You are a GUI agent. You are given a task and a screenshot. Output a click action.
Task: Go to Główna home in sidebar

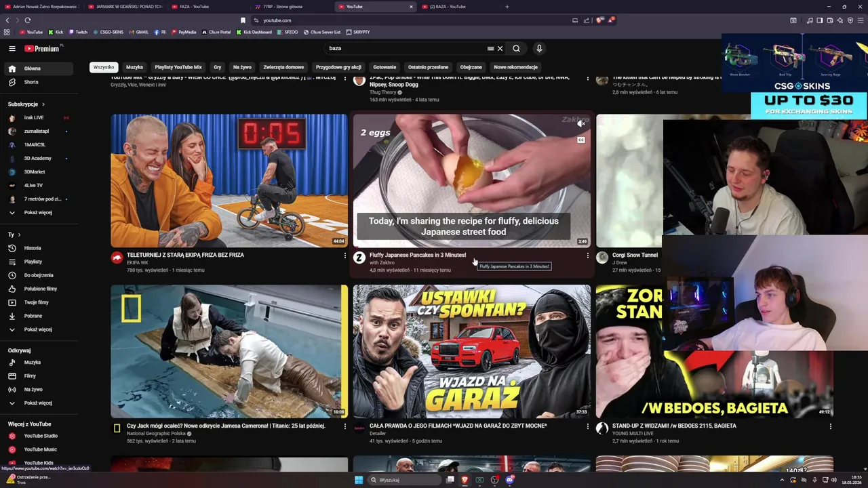[x=37, y=68]
